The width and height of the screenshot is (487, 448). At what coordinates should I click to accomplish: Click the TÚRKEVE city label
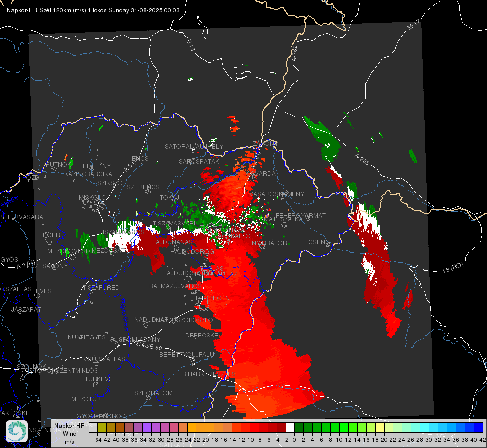(x=99, y=379)
